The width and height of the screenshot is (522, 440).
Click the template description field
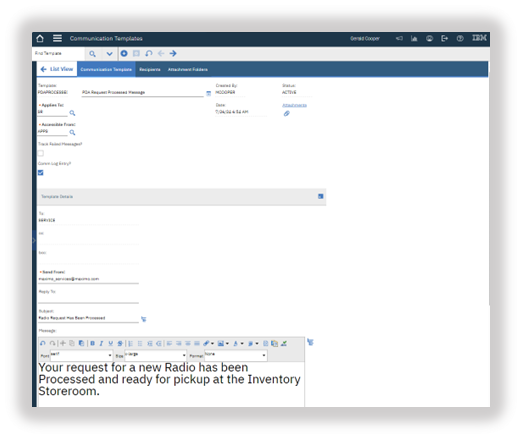click(x=143, y=93)
